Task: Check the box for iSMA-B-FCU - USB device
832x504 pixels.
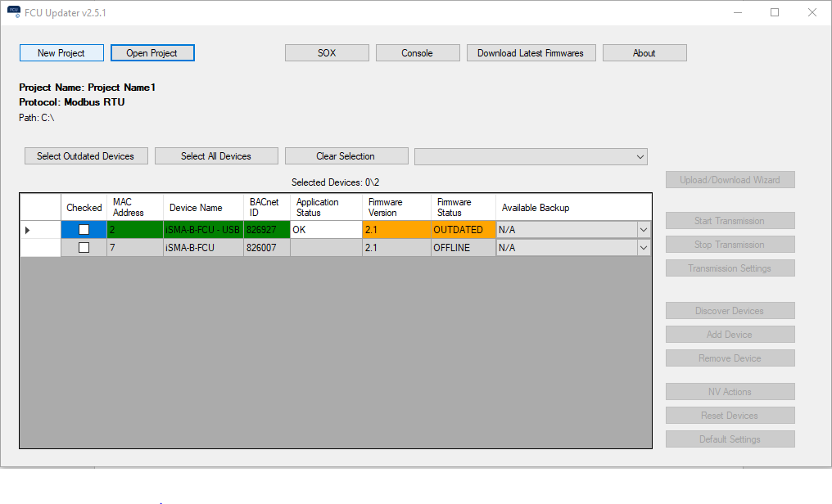Action: pos(84,230)
